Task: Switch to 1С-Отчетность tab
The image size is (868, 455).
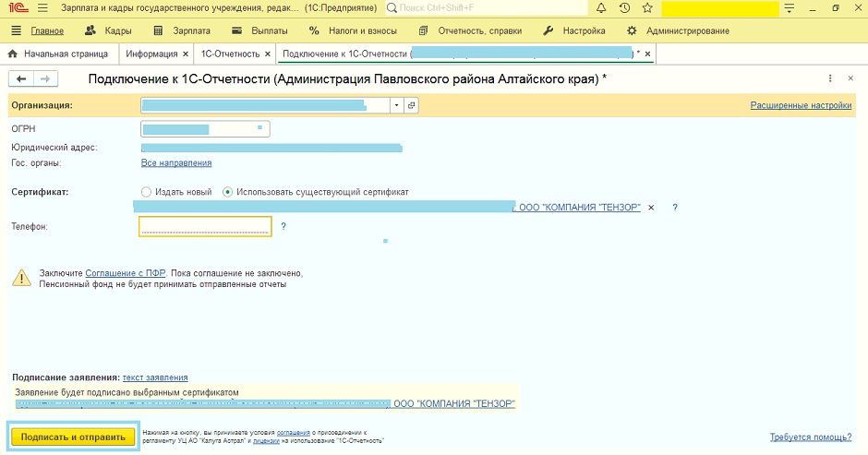Action: [x=230, y=54]
